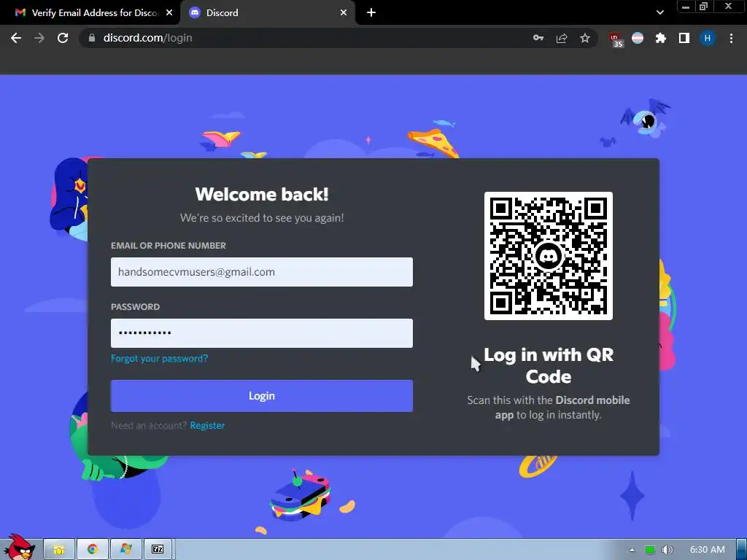Open the Register link

click(207, 426)
